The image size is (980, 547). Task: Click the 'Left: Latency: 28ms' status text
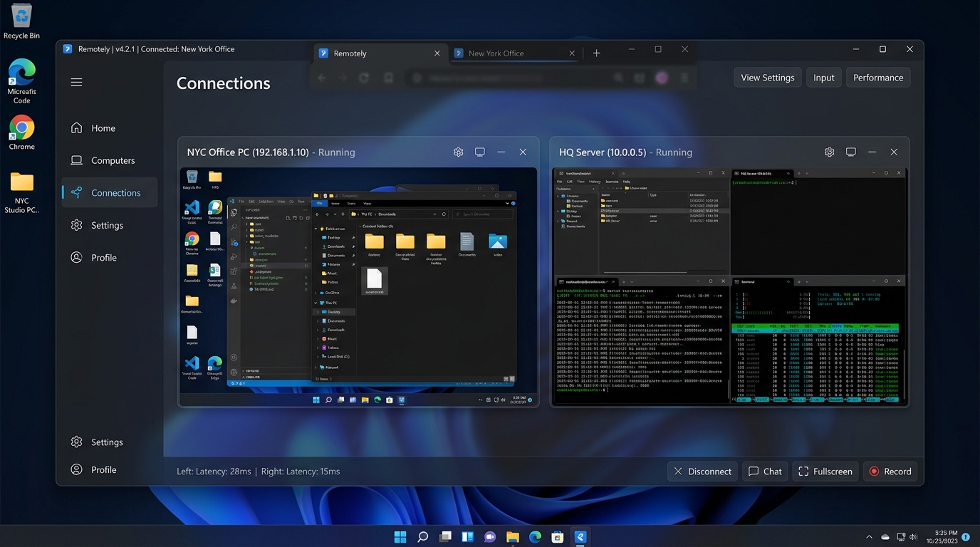point(214,472)
